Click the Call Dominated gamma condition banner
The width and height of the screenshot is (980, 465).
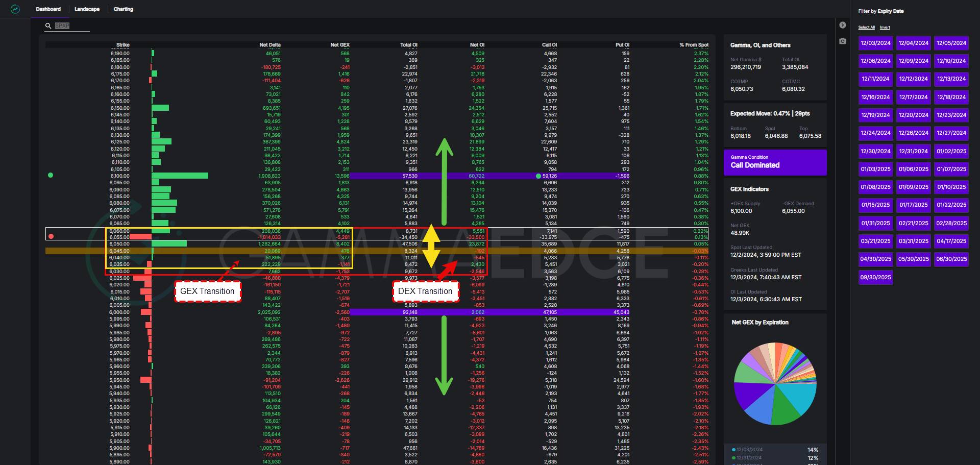(x=775, y=162)
